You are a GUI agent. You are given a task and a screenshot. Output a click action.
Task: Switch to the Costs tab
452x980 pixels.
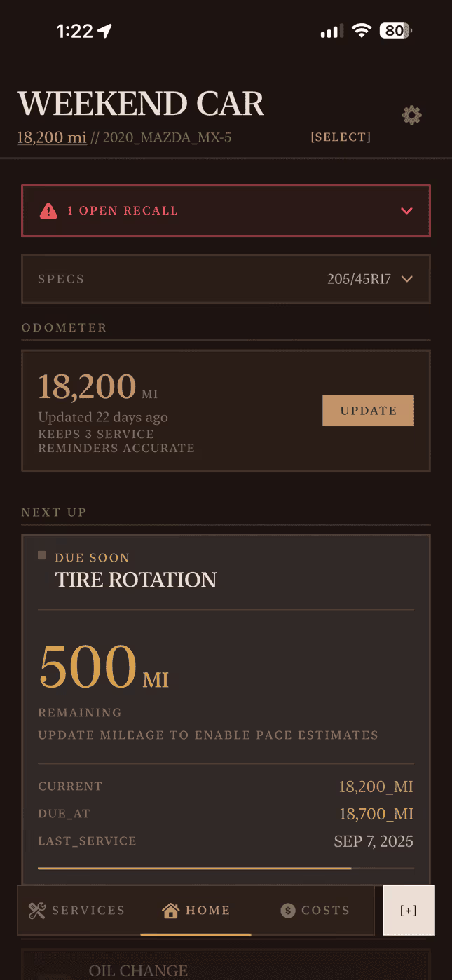coord(314,910)
